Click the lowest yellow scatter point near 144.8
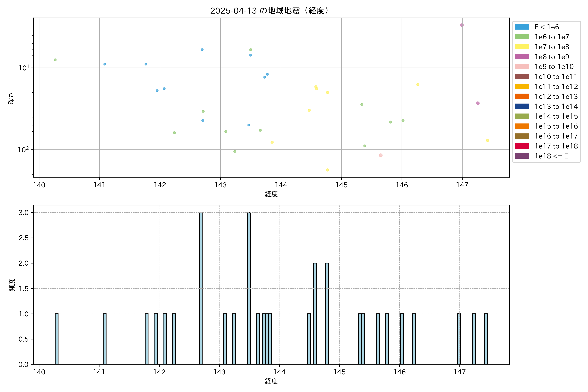 (x=327, y=170)
